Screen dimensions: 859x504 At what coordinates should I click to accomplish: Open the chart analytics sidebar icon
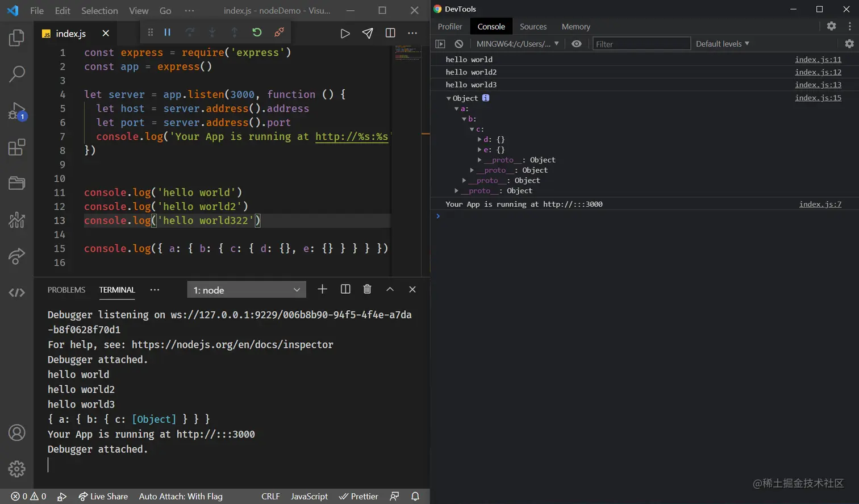coord(17,219)
